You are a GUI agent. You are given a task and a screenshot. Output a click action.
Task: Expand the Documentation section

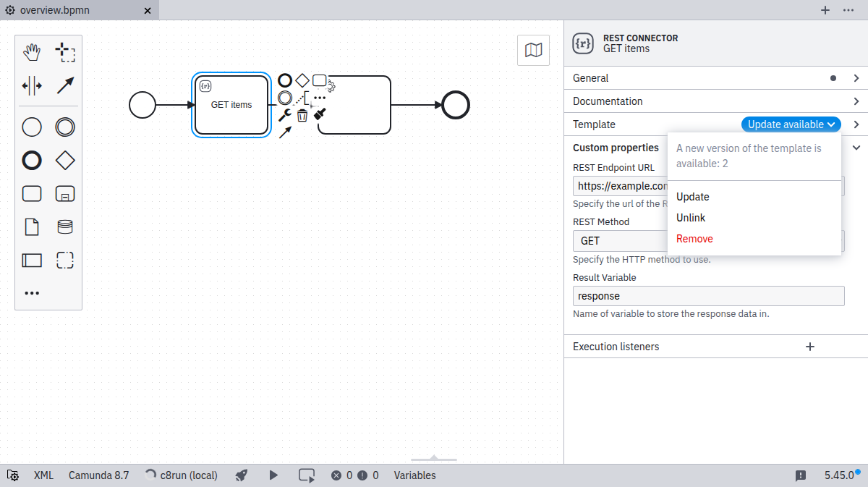715,101
